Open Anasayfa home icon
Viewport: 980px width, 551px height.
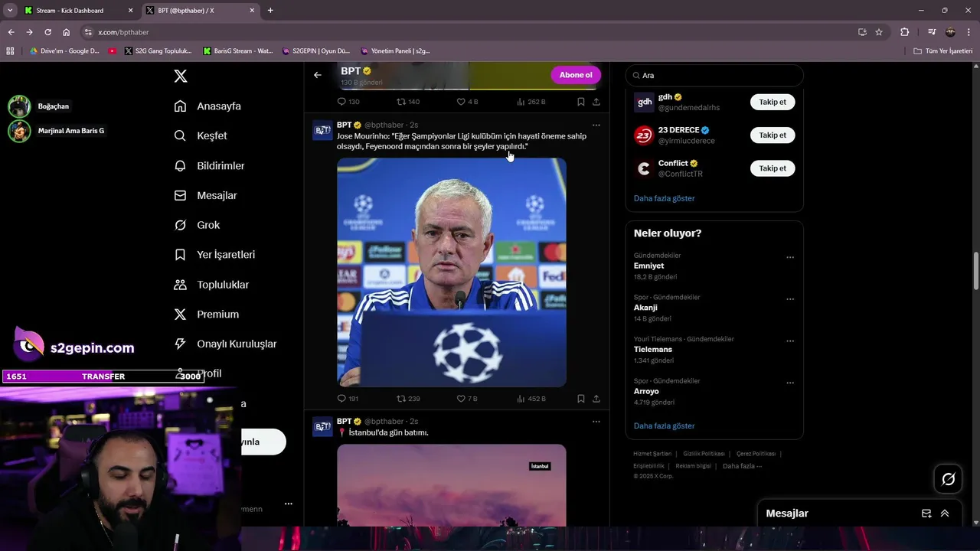(x=180, y=106)
